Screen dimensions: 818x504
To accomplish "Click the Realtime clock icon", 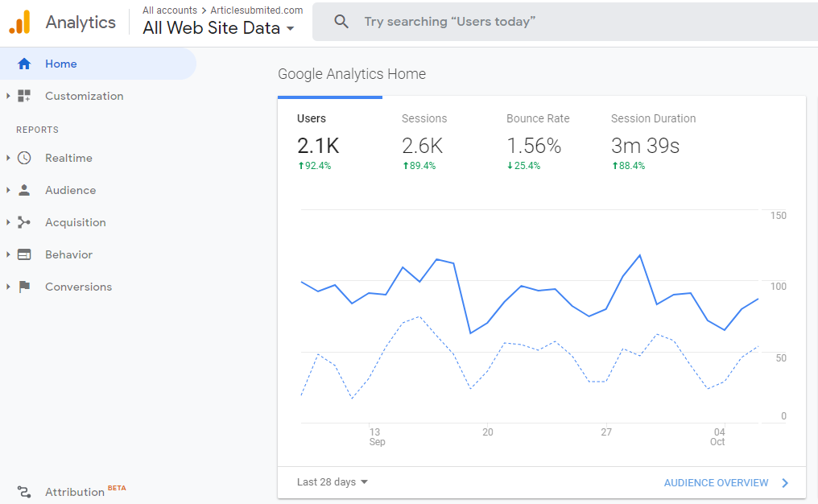I will pyautogui.click(x=24, y=158).
